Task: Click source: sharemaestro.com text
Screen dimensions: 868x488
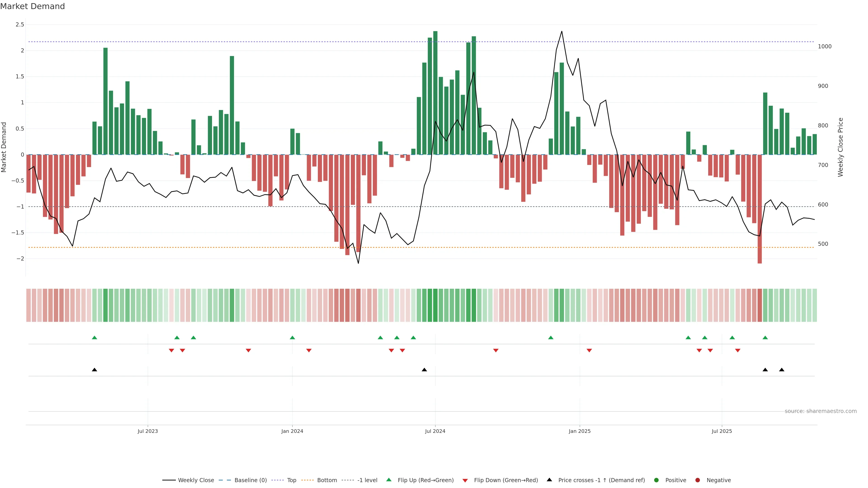Action: (821, 411)
